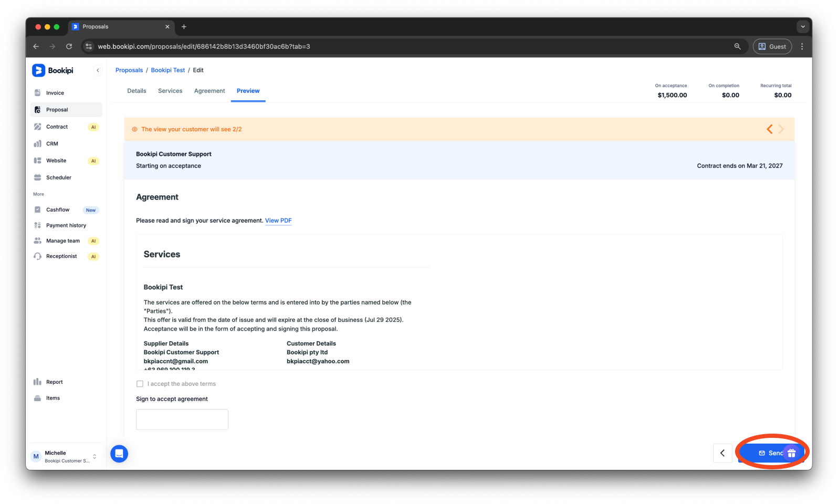Screen dimensions: 838x504
Task: Click the Items box icon
Action: click(38, 398)
